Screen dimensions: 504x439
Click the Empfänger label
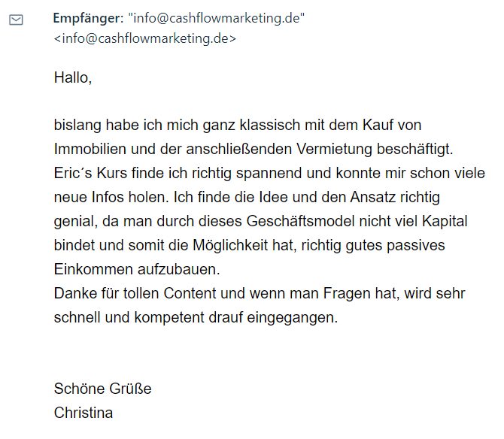(x=89, y=18)
